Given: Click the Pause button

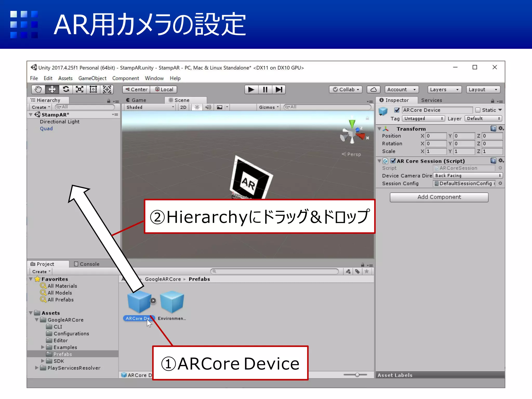Looking at the screenshot, I should (265, 90).
